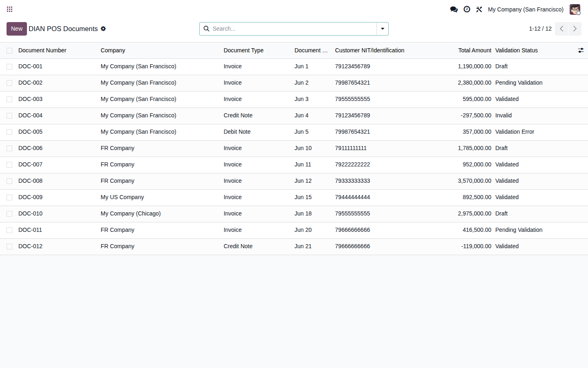Open the gear actions menu beside title
This screenshot has width=588, height=368.
(x=103, y=29)
